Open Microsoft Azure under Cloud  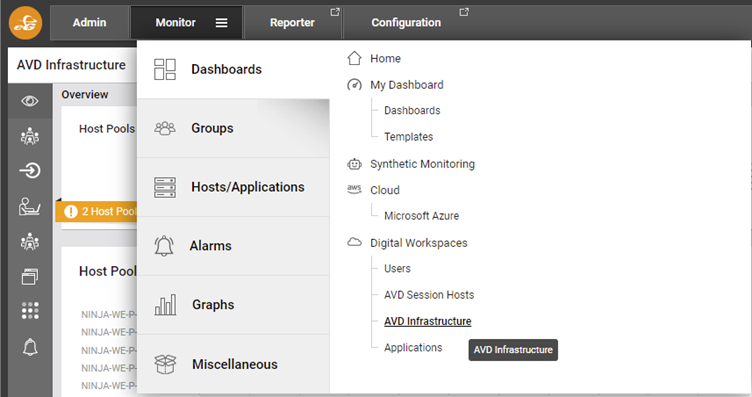pyautogui.click(x=421, y=216)
